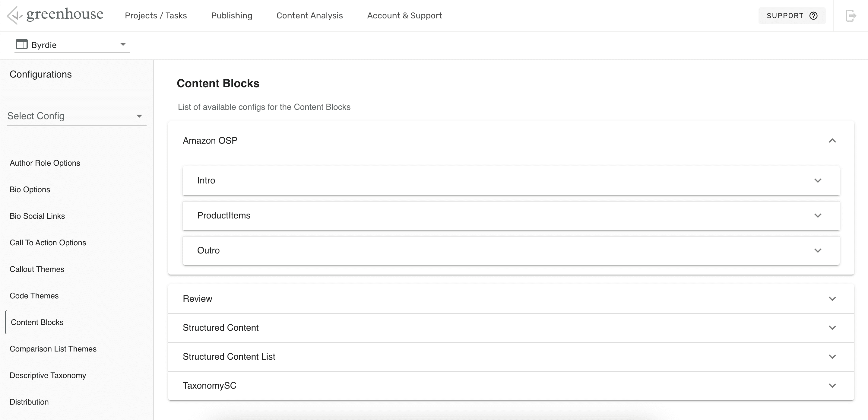Expand the Review section
This screenshot has height=420, width=868.
click(x=832, y=299)
